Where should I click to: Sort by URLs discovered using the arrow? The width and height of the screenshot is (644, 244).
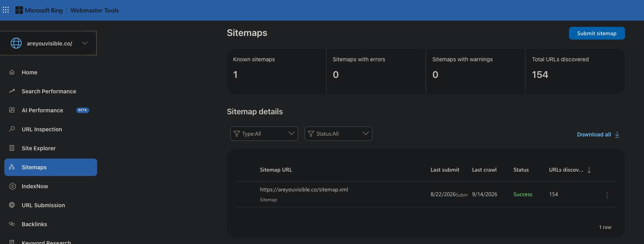589,170
